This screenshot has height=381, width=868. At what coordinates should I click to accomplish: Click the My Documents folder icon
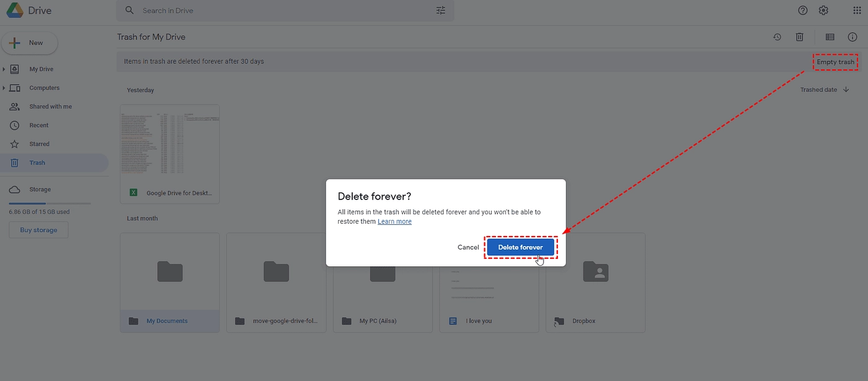click(x=170, y=271)
